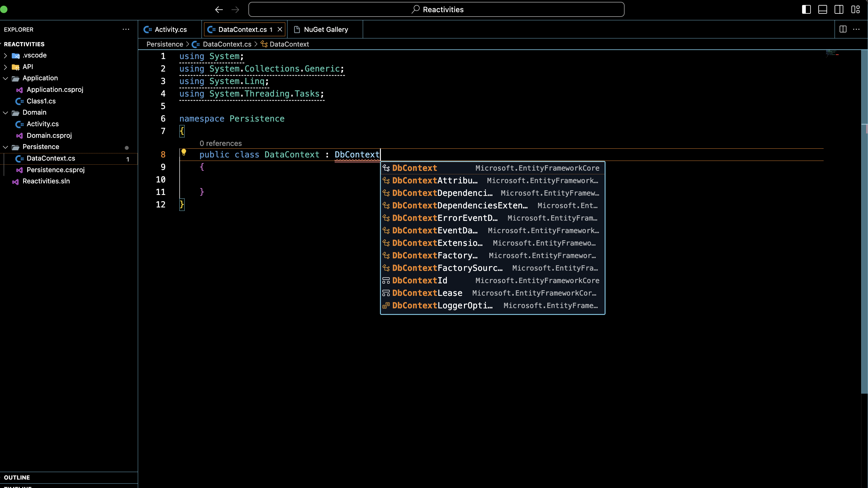Close the DataContext.cs tab
The image size is (868, 488).
click(280, 29)
